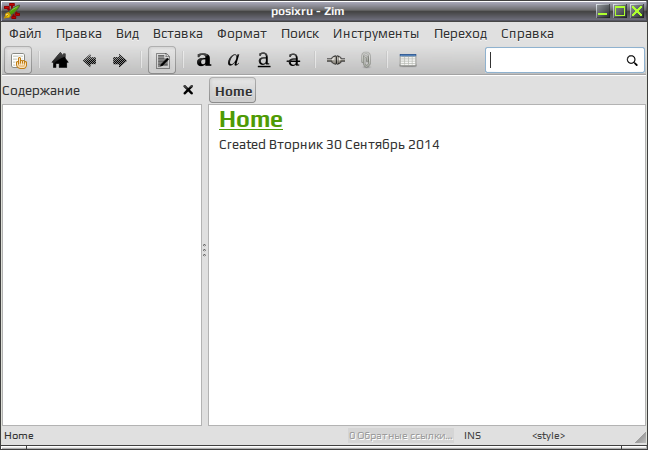This screenshot has width=648, height=450.
Task: Open the Правка menu
Action: [x=79, y=34]
